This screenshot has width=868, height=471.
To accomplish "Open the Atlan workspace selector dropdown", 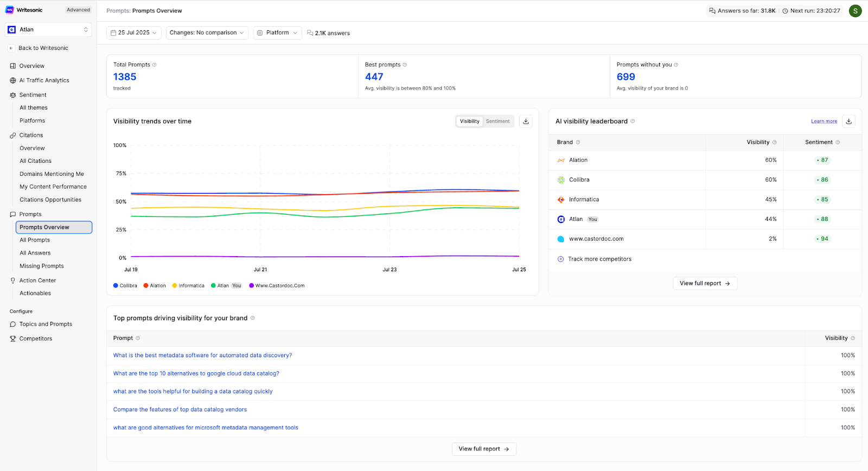I will [48, 30].
